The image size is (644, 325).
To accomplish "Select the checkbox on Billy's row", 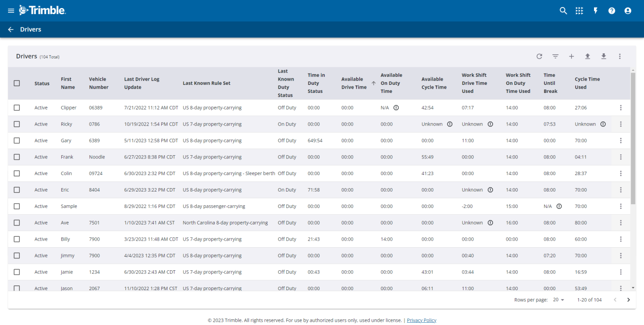I will coord(17,239).
